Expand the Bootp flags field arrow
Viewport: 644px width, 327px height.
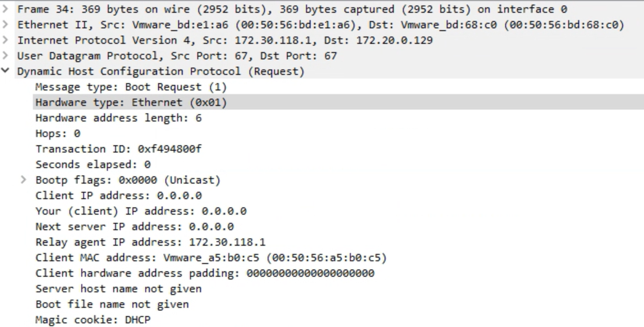(24, 180)
